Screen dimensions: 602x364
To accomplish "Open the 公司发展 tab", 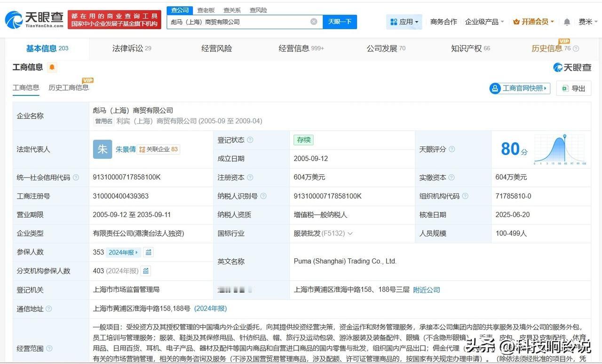I will click(386, 48).
